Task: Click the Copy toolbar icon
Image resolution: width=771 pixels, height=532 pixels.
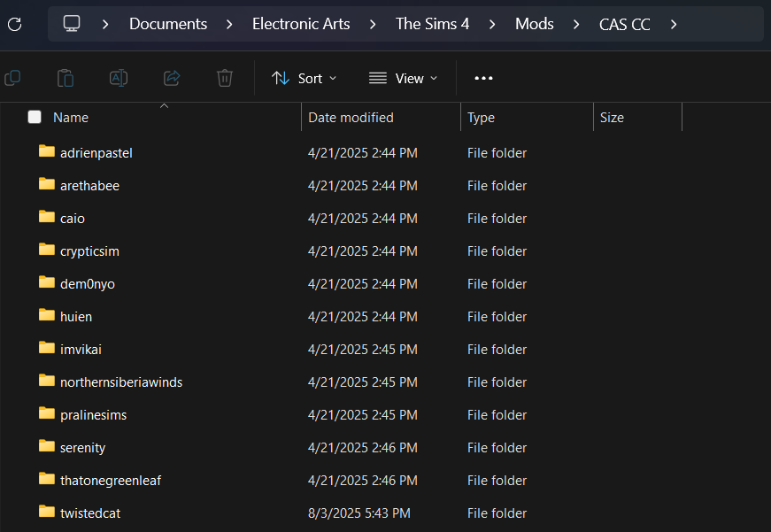Action: 12,78
